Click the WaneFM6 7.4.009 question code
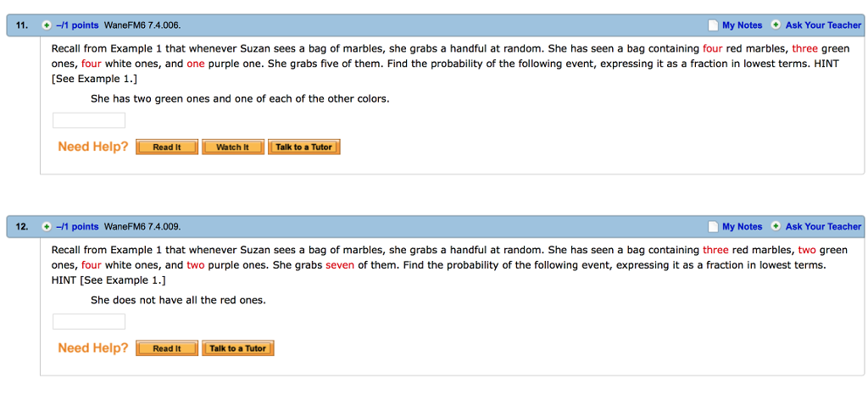 click(142, 227)
